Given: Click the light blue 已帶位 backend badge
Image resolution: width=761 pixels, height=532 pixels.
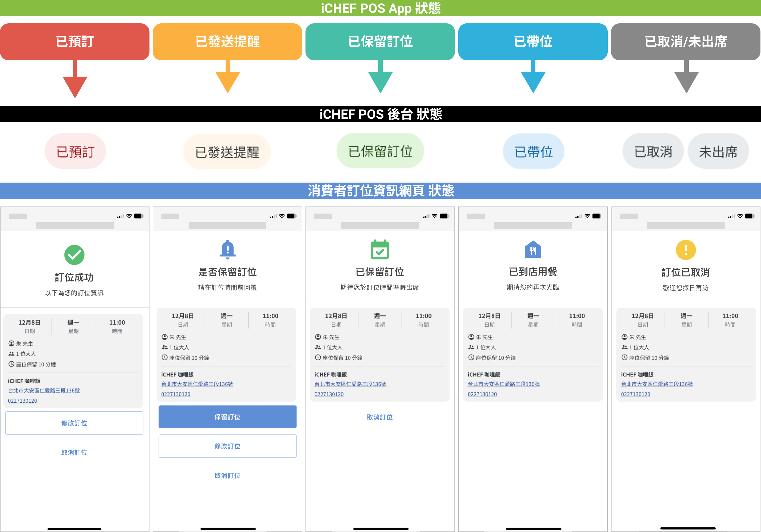Looking at the screenshot, I should click(x=533, y=152).
